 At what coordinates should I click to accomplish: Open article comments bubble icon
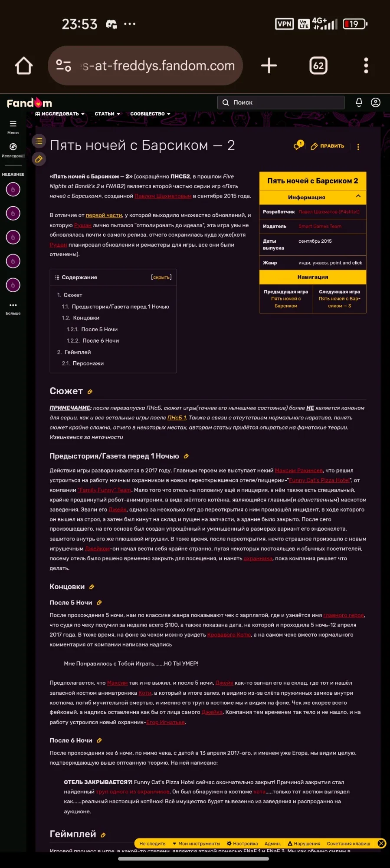click(x=298, y=146)
